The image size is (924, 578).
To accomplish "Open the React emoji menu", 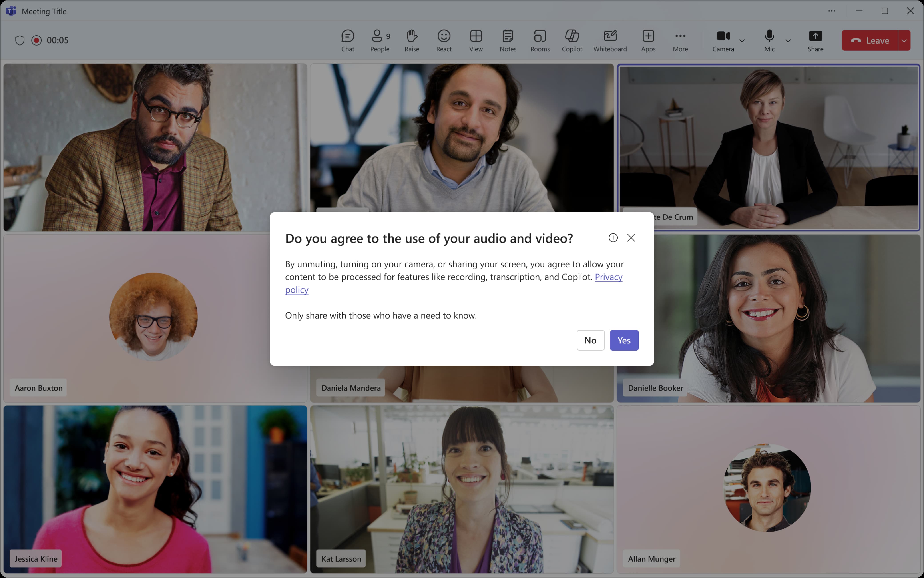I will 444,40.
